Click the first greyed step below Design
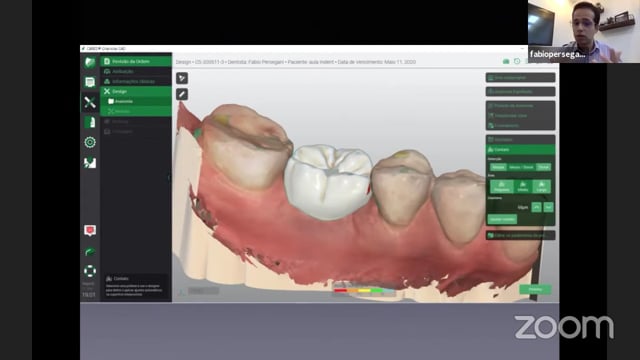This screenshot has height=360, width=640. (x=136, y=121)
